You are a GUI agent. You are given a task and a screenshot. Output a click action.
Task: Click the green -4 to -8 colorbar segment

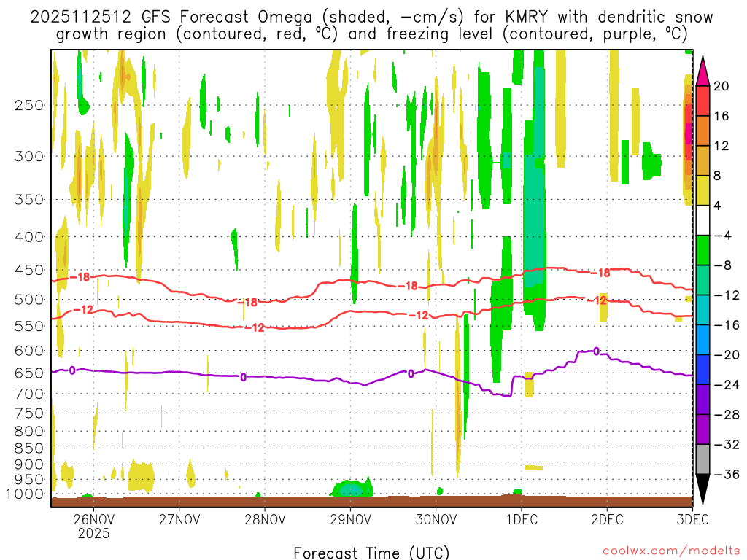703,251
